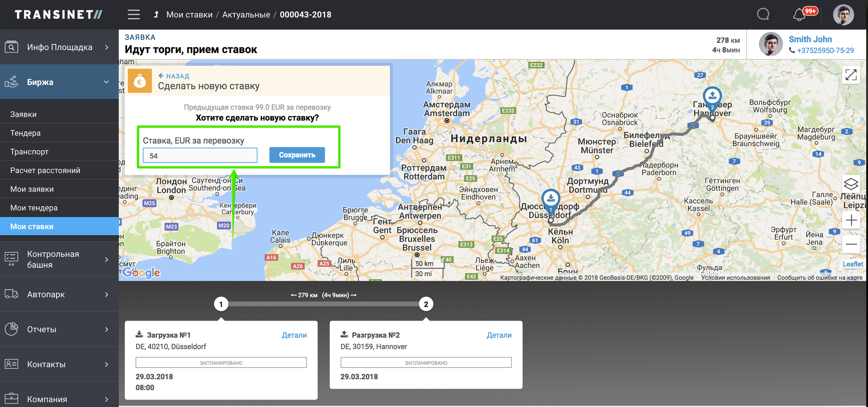
Task: Open the hamburger menu icon
Action: pyautogui.click(x=133, y=15)
